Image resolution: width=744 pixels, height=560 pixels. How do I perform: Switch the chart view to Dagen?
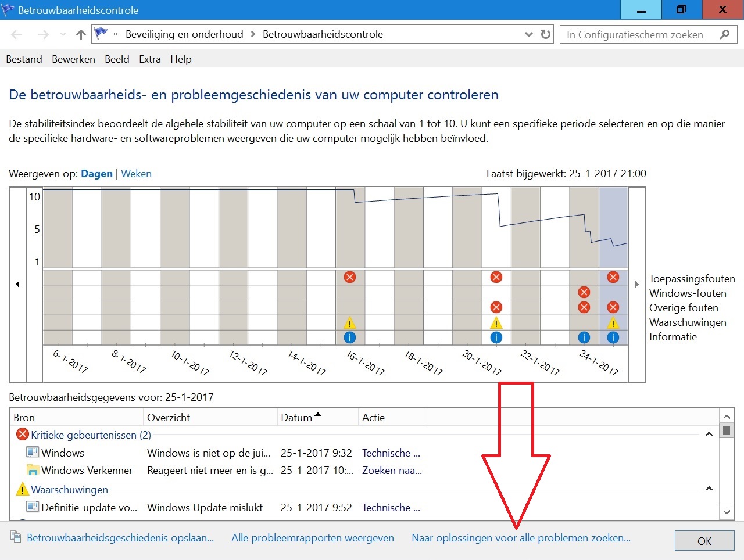tap(96, 174)
